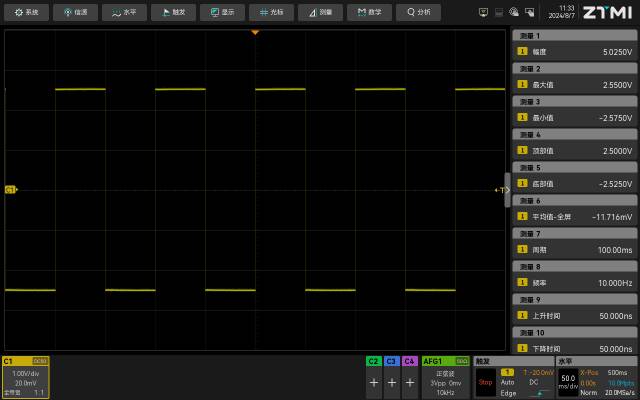Add channel C4 with plus button
The image size is (640, 400).
click(410, 382)
